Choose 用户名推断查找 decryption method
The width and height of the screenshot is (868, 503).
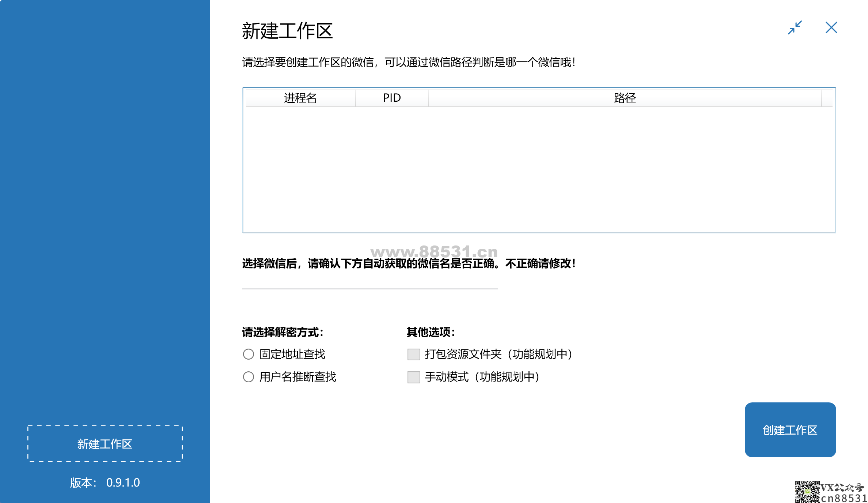(x=249, y=377)
